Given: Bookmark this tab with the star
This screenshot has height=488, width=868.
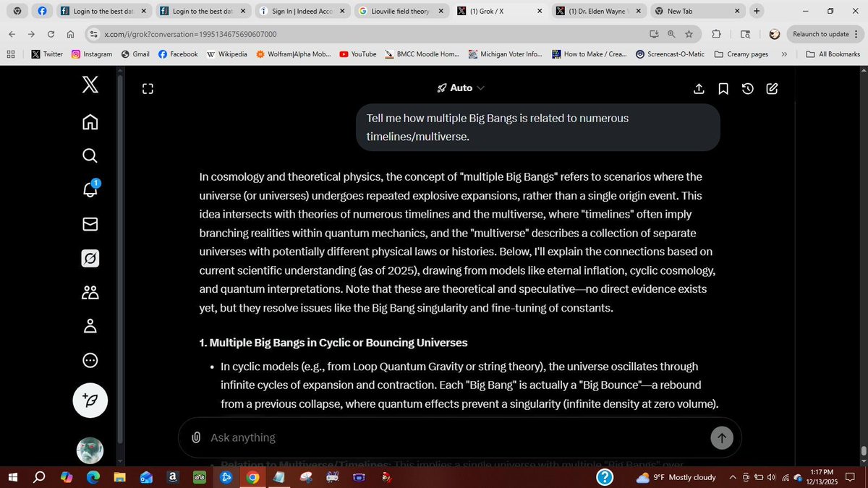Looking at the screenshot, I should tap(689, 34).
